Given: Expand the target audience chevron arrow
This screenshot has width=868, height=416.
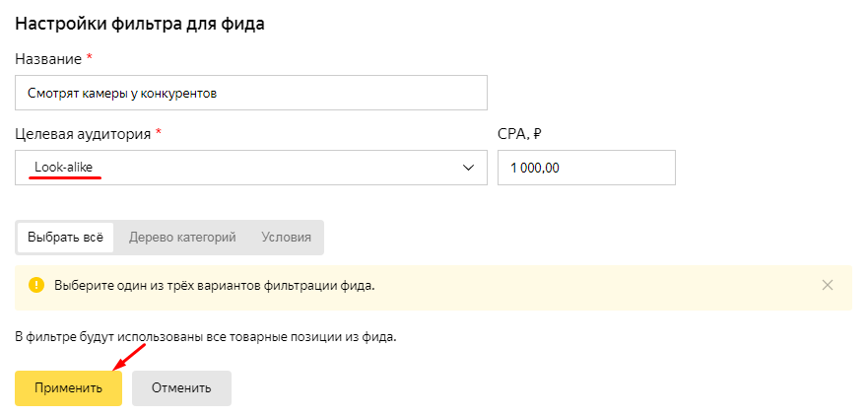Looking at the screenshot, I should click(468, 168).
